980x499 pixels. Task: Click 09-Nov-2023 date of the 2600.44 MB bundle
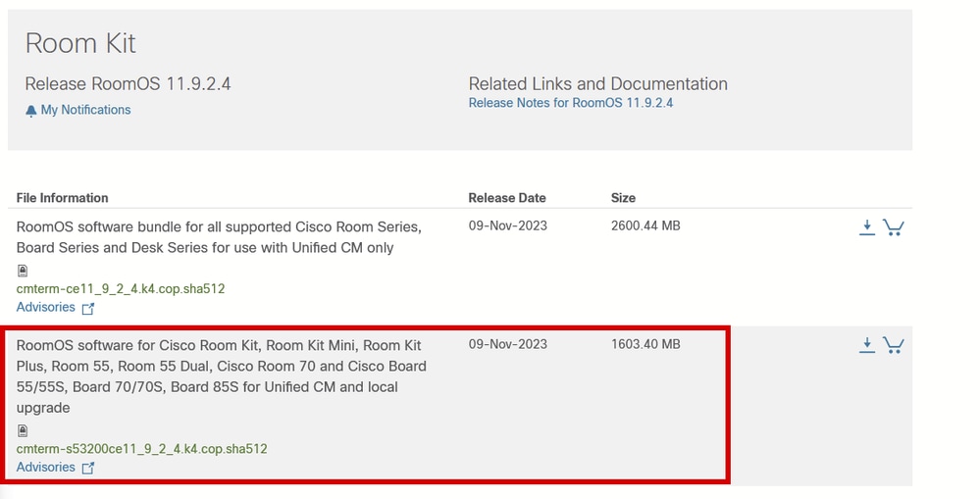[507, 225]
